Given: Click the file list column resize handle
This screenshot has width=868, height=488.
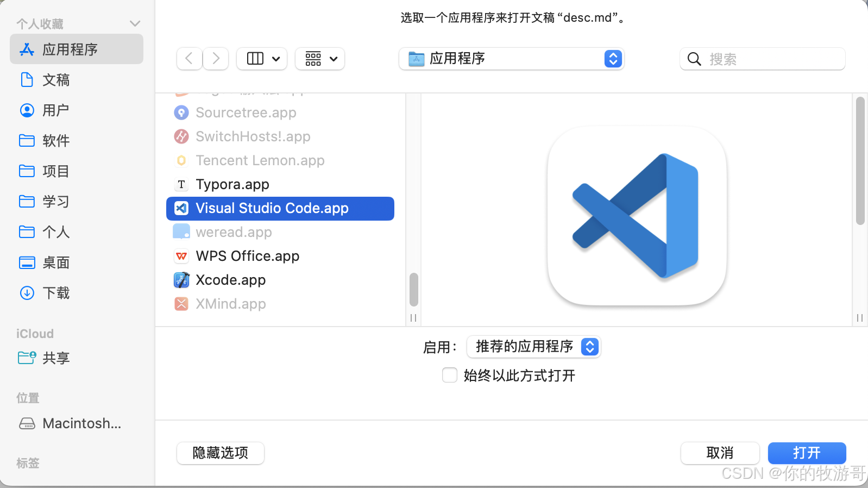Looking at the screenshot, I should pos(413,318).
